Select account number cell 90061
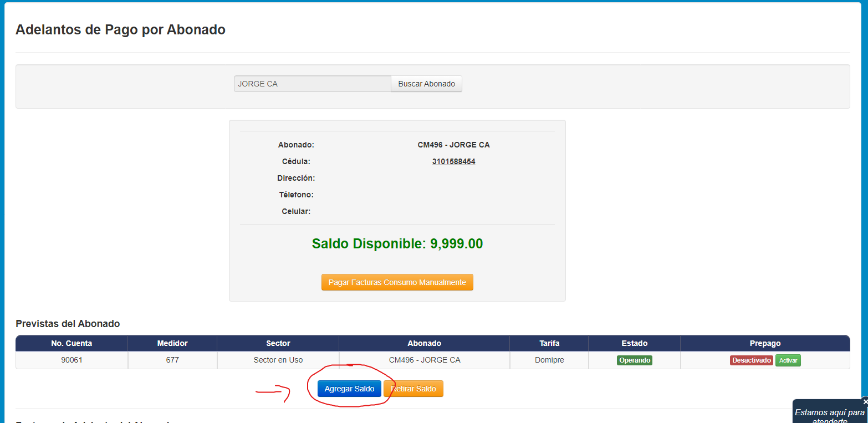This screenshot has width=868, height=423. pos(72,360)
